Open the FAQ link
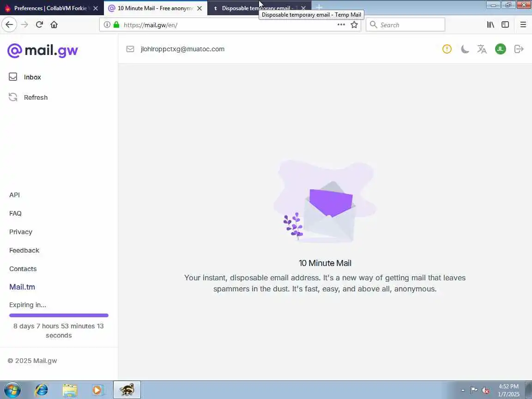 [x=15, y=213]
